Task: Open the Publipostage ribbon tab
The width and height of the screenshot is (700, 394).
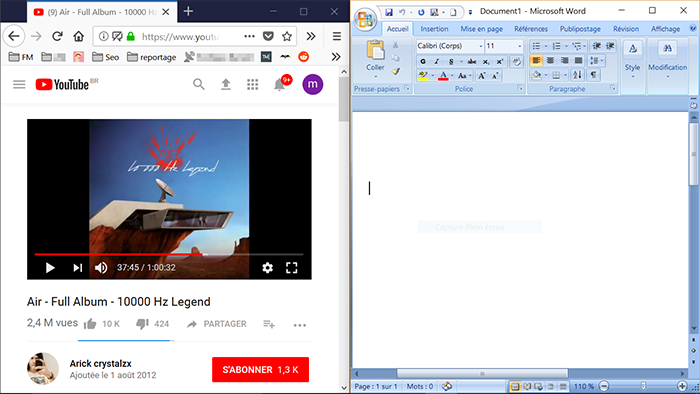Action: point(580,29)
